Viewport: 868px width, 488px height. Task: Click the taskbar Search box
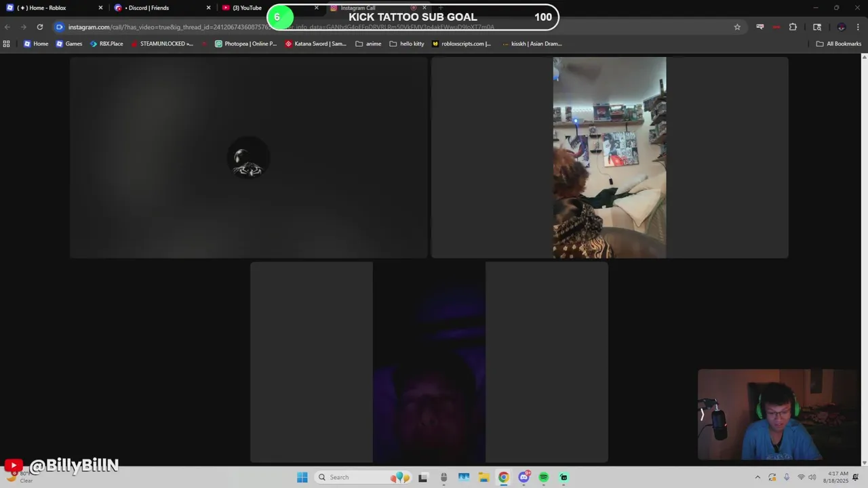(x=363, y=477)
